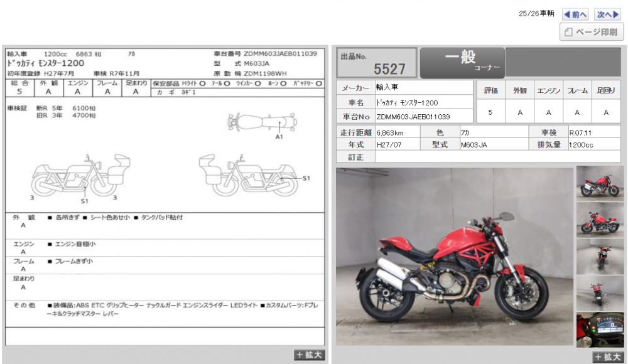Image resolution: width=628 pixels, height=364 pixels.
Task: Open the first thumbnail showing the bike's right side
Action: [600, 183]
